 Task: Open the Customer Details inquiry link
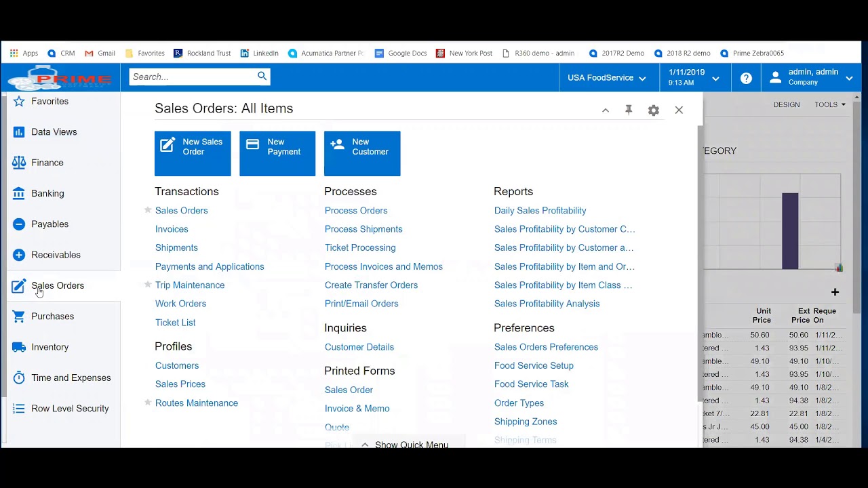pos(359,347)
